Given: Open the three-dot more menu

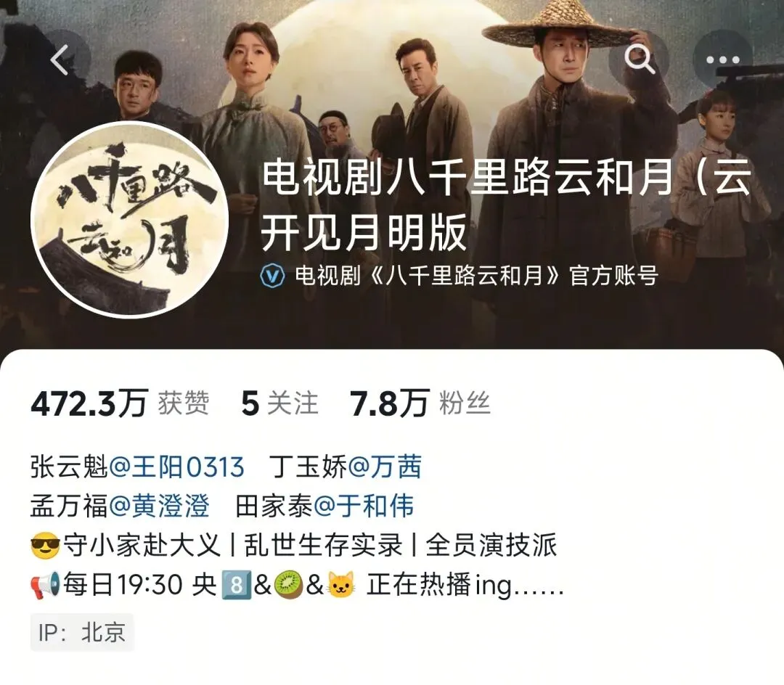Looking at the screenshot, I should tap(722, 60).
